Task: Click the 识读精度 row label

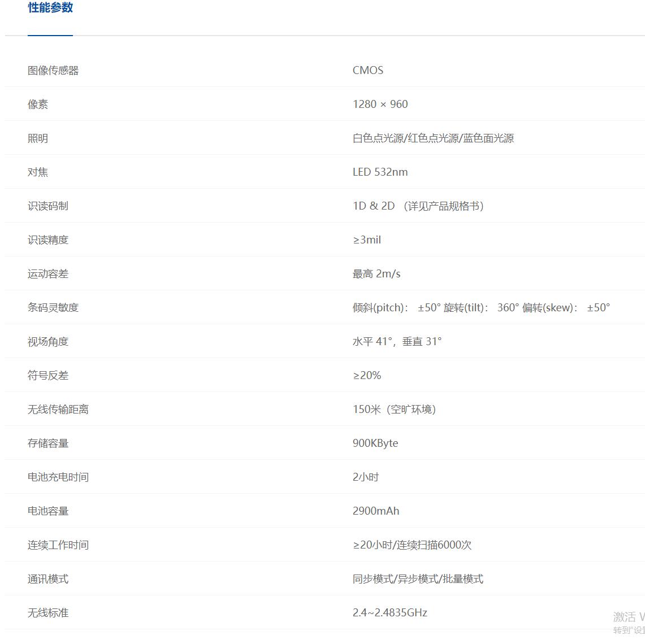Action: pyautogui.click(x=47, y=240)
